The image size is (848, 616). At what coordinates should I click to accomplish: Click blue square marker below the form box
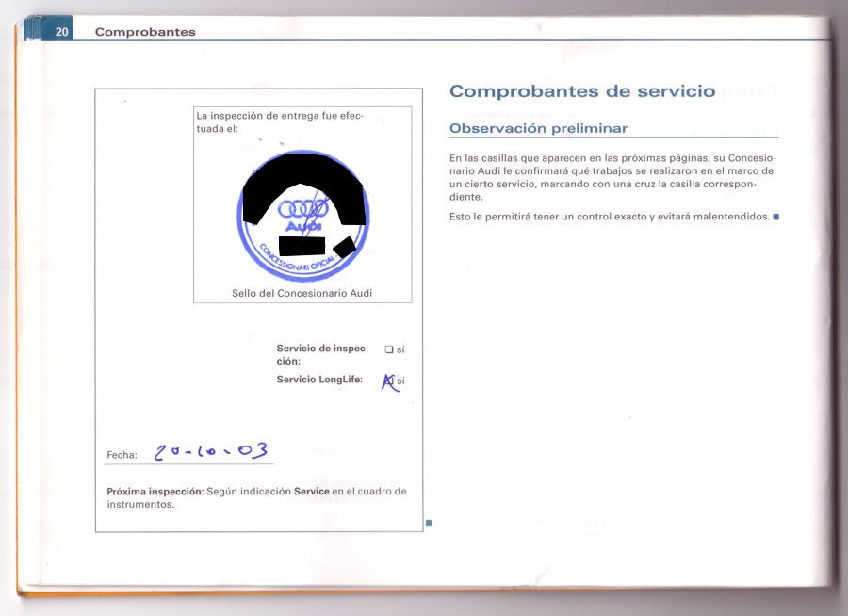tap(428, 521)
